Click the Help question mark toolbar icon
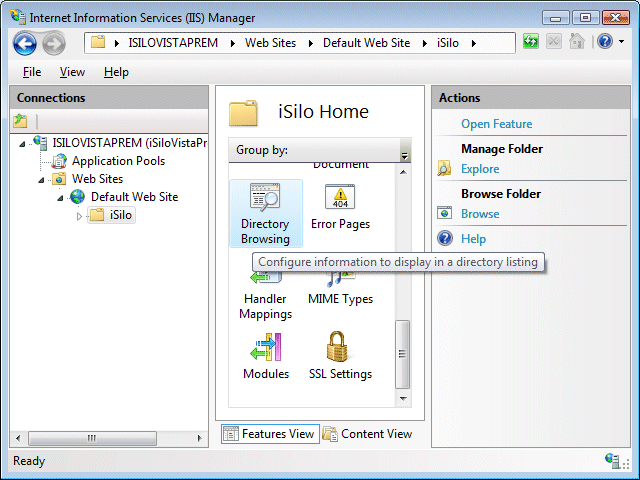The width and height of the screenshot is (640, 480). 604,42
